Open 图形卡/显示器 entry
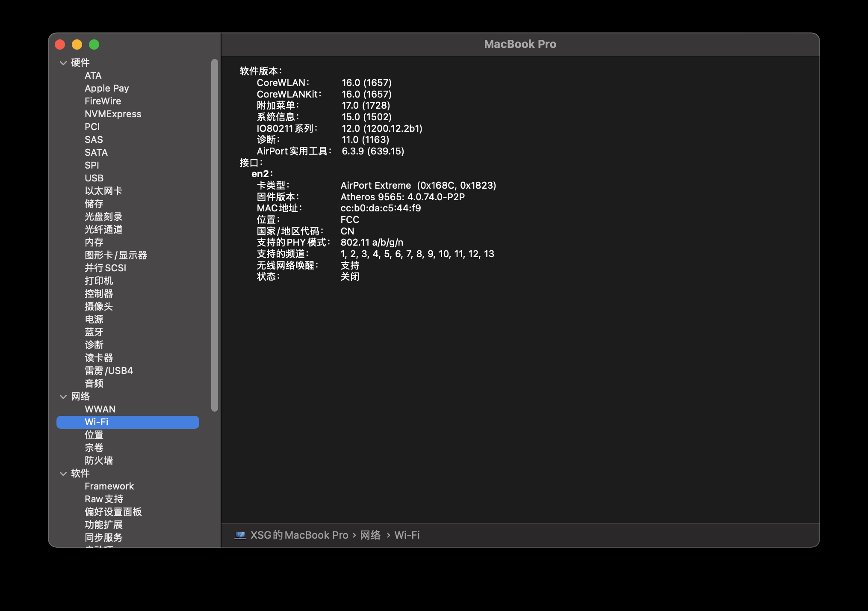The width and height of the screenshot is (868, 611). click(x=115, y=255)
